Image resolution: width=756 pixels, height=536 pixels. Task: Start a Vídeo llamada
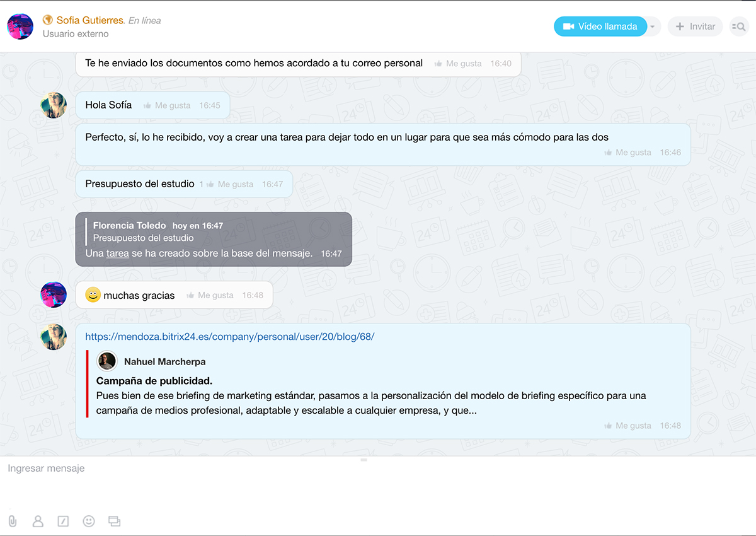tap(600, 26)
